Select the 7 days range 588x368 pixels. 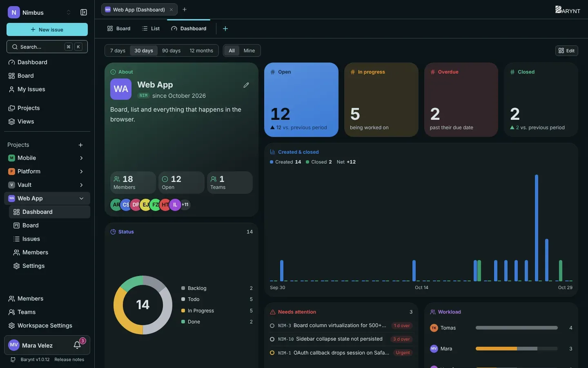coord(118,51)
